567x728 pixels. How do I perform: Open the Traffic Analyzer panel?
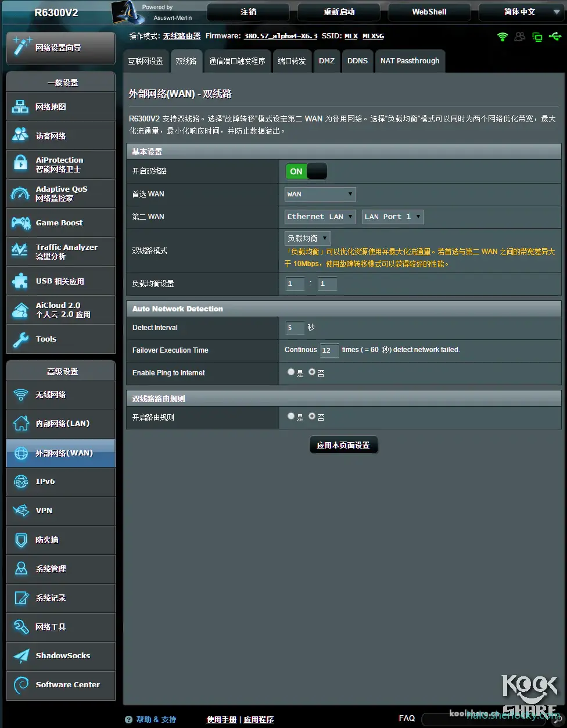(60, 252)
